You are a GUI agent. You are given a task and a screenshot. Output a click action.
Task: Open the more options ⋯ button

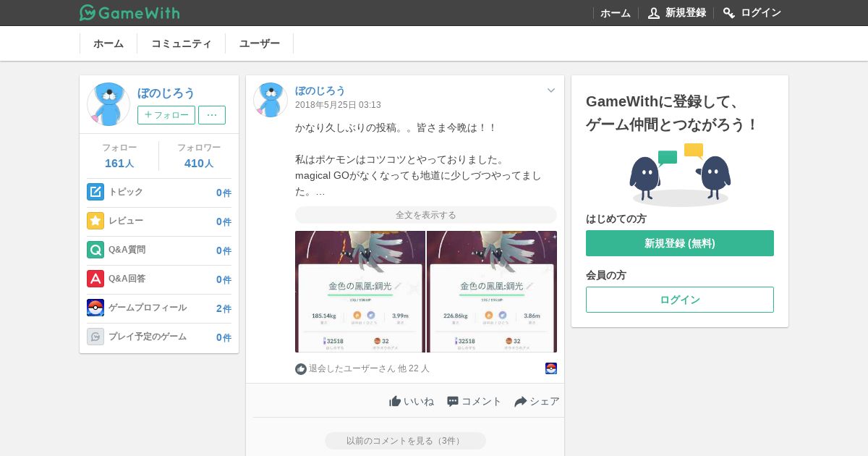pos(212,115)
